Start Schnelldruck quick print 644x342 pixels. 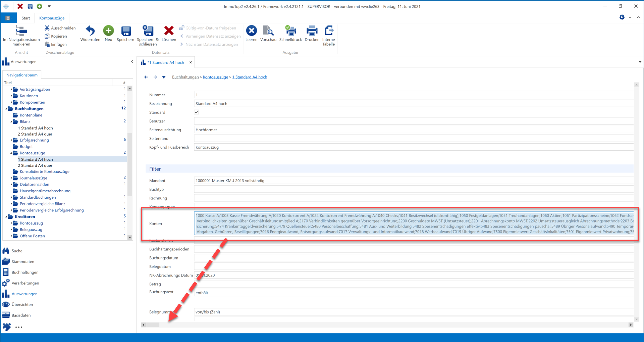click(290, 34)
